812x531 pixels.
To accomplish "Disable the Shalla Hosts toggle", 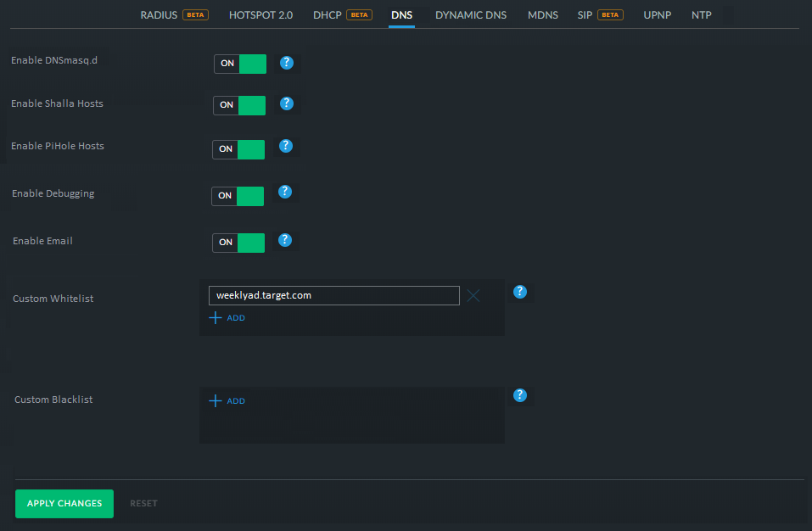I will coord(239,105).
